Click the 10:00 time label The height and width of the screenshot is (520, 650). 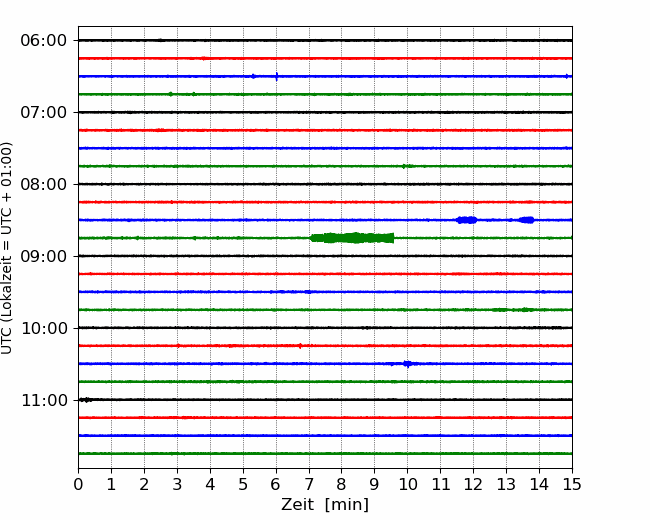(44, 328)
